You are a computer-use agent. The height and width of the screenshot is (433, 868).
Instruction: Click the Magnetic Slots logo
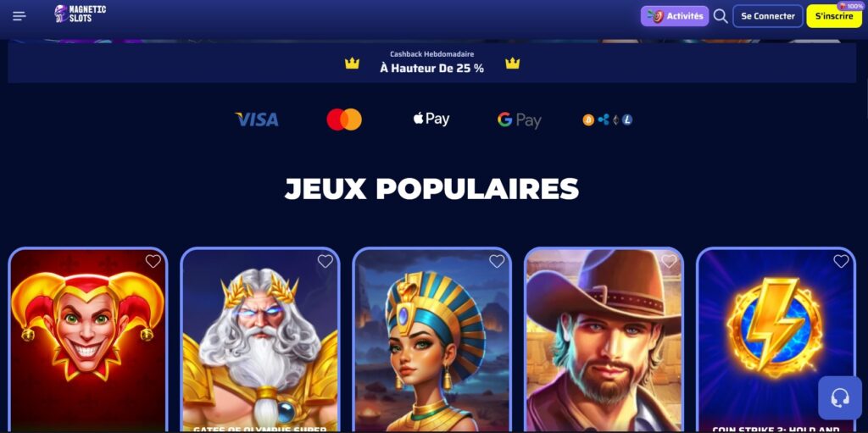click(x=80, y=14)
